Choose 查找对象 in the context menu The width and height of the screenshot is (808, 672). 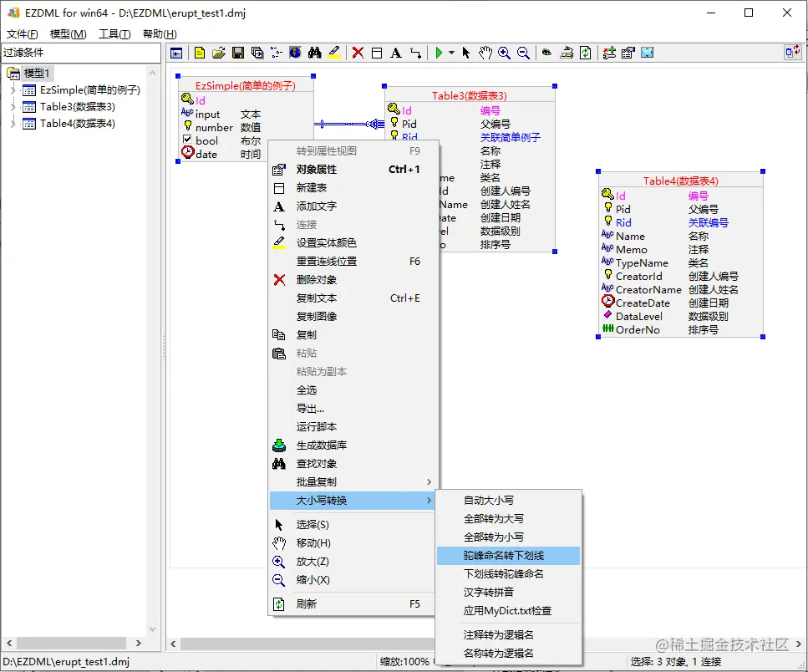click(x=353, y=464)
